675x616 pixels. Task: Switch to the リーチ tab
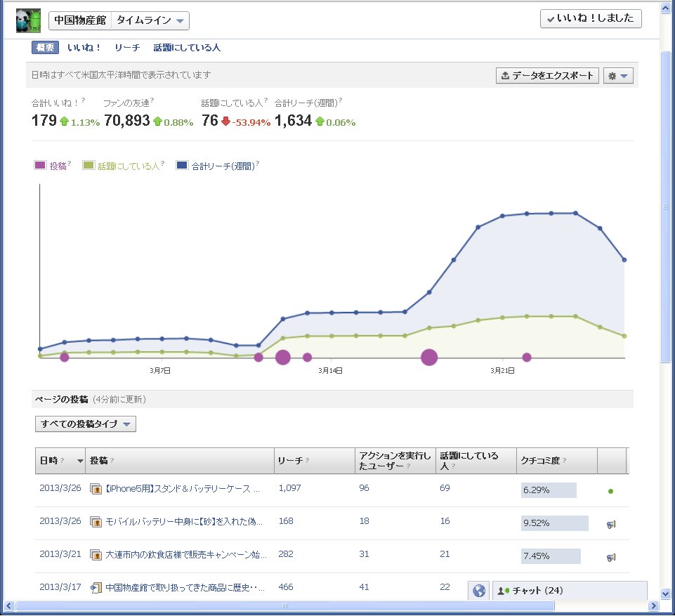[x=127, y=48]
